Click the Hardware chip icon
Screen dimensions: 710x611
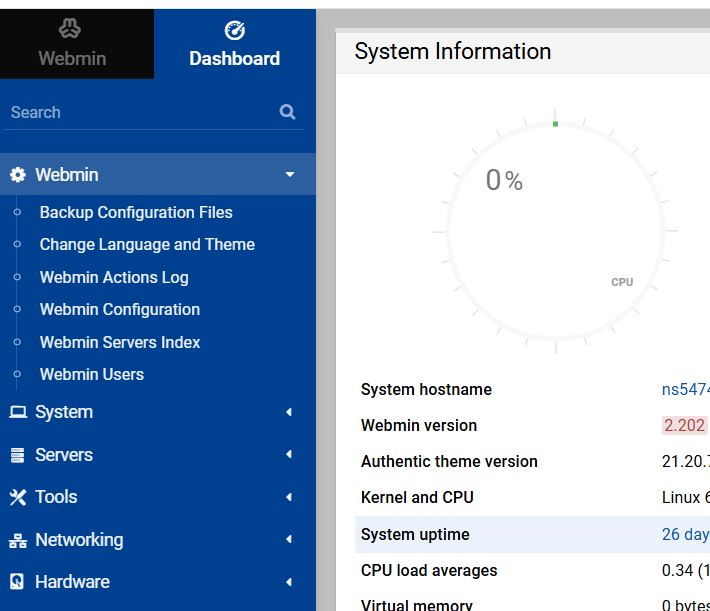(x=17, y=582)
